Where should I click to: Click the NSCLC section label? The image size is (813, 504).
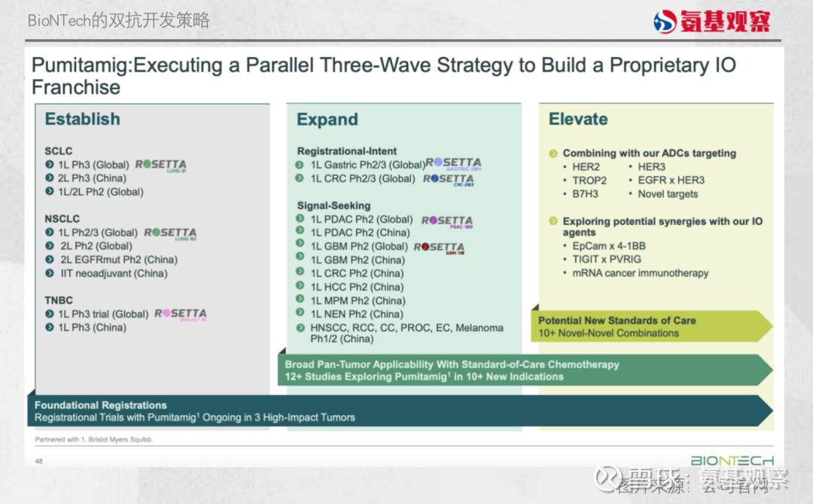(62, 219)
